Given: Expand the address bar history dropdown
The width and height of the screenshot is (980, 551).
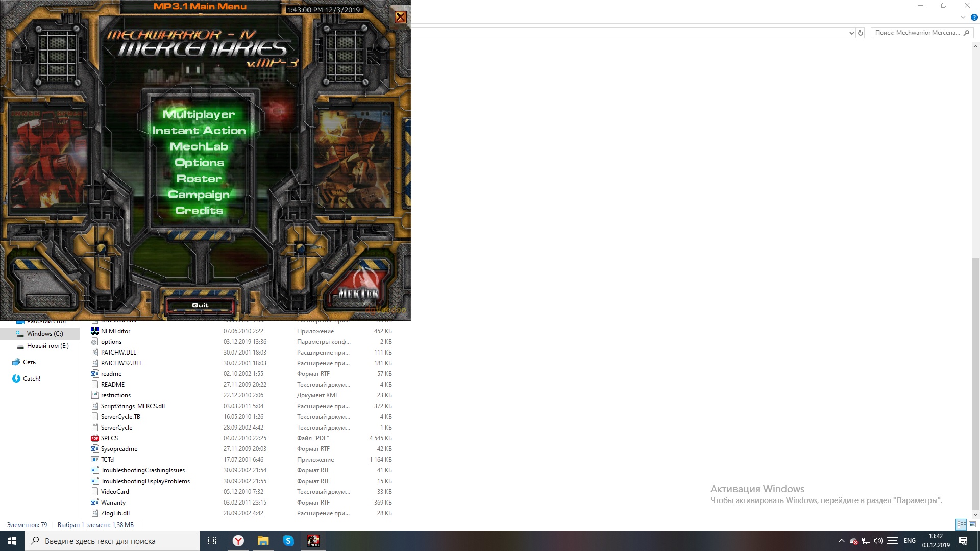Looking at the screenshot, I should tap(851, 33).
